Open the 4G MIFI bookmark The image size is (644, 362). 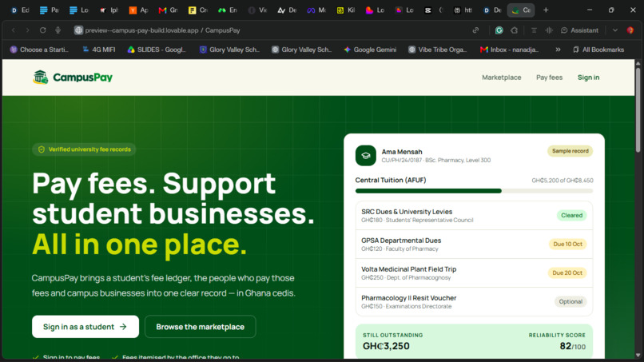click(x=99, y=50)
